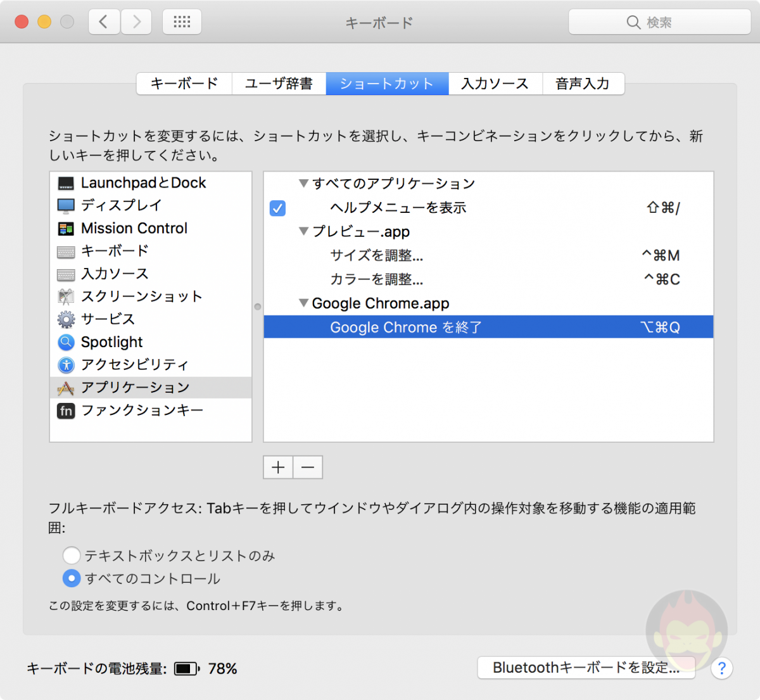This screenshot has height=700, width=760.
Task: Select LaunchpadとDock in the sidebar
Action: coord(143,182)
